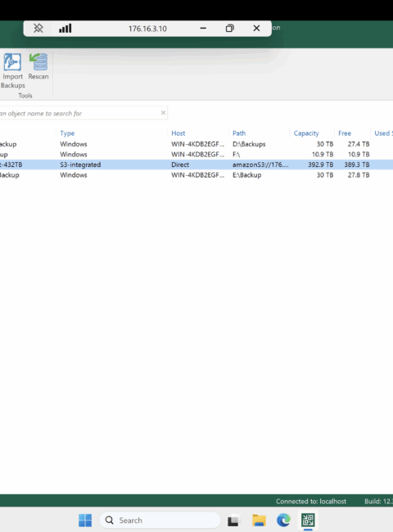Sort by the Capacity column header

click(306, 133)
